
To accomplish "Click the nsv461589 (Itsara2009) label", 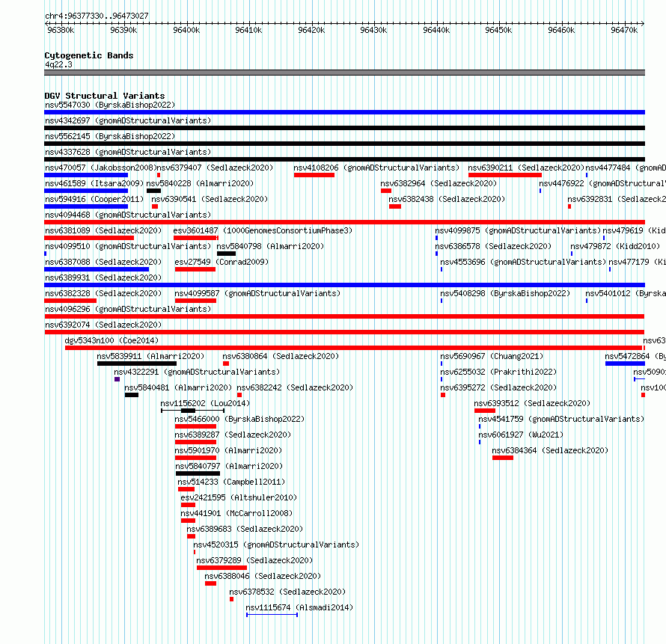I will 94,183.
